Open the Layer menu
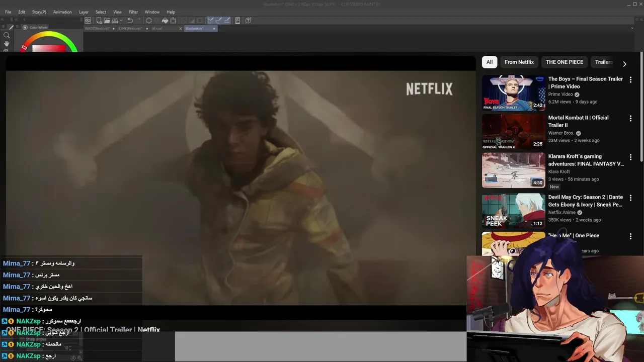 coord(84,12)
